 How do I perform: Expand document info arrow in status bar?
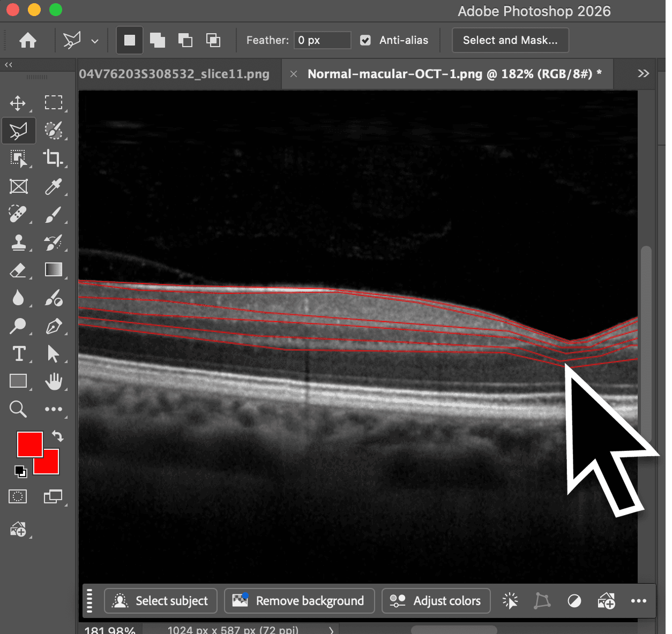[x=331, y=630]
